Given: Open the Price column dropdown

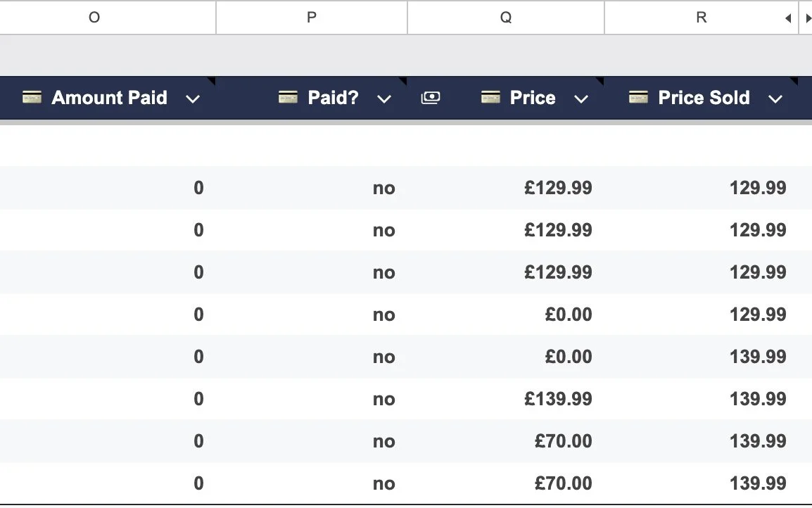Looking at the screenshot, I should coord(581,99).
